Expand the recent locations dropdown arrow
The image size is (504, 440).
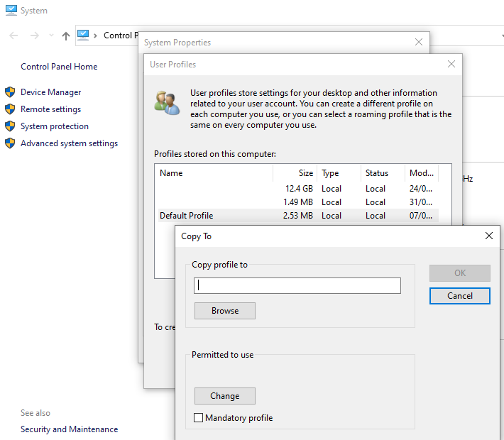coord(51,35)
